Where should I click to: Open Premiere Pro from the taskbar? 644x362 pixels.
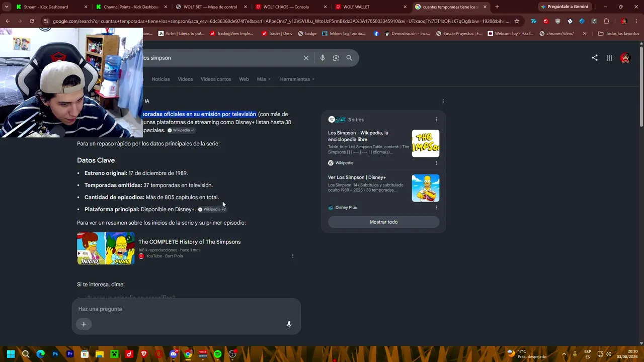70,354
